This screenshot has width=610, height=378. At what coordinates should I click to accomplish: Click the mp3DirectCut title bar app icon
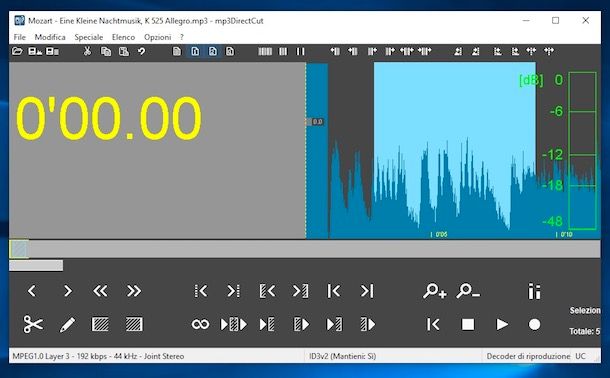click(19, 20)
